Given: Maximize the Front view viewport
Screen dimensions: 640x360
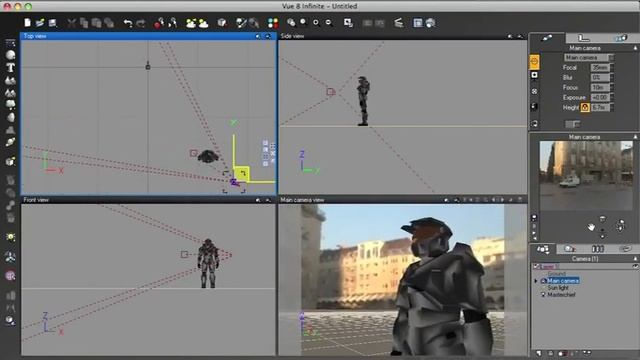Looking at the screenshot, I should point(268,200).
